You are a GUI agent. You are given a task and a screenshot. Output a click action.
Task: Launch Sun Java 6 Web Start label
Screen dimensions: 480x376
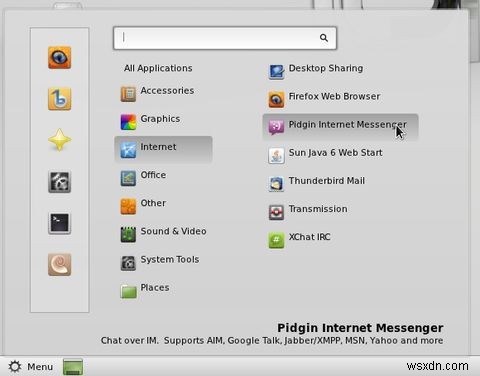(x=336, y=153)
